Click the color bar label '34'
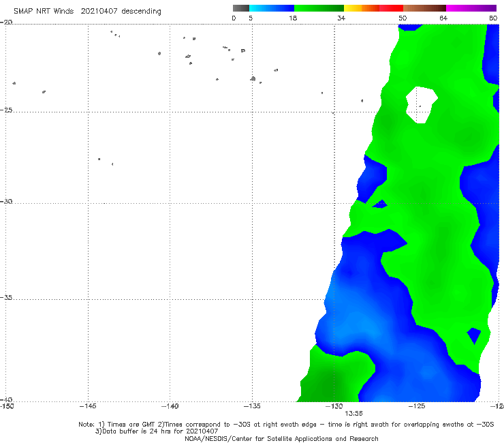Screen dimensions: 504x443 pos(341,18)
